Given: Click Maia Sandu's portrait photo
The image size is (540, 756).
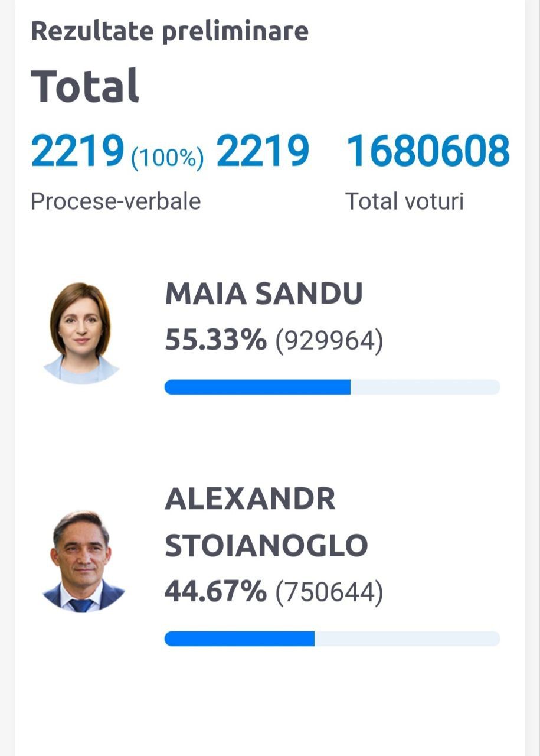Looking at the screenshot, I should coord(81,333).
